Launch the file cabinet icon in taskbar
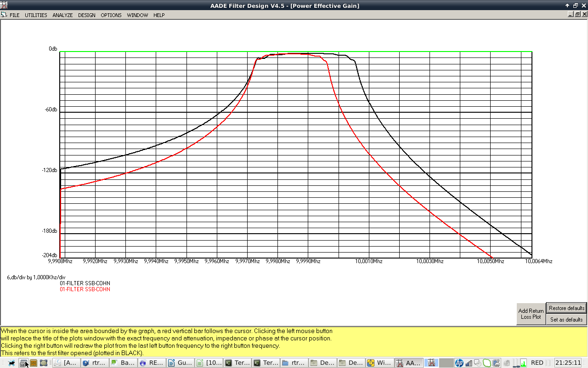Screen dimensions: 588x368 coord(34,363)
